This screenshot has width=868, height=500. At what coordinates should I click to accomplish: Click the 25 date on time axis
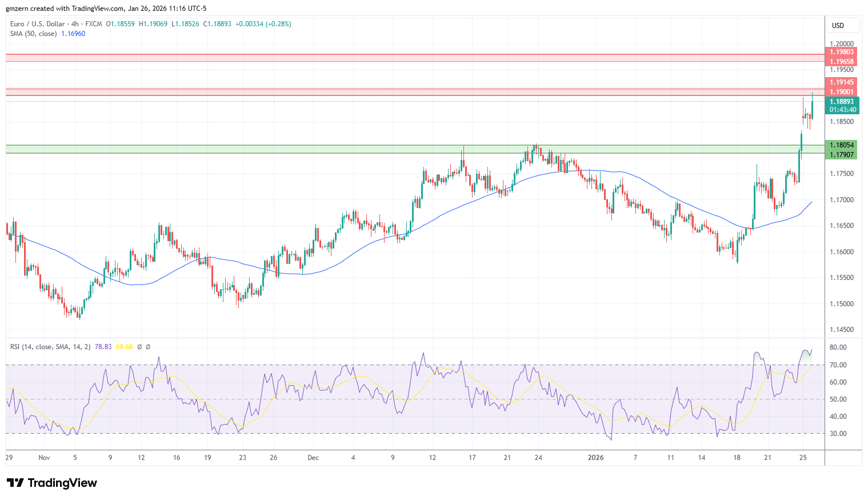click(802, 458)
